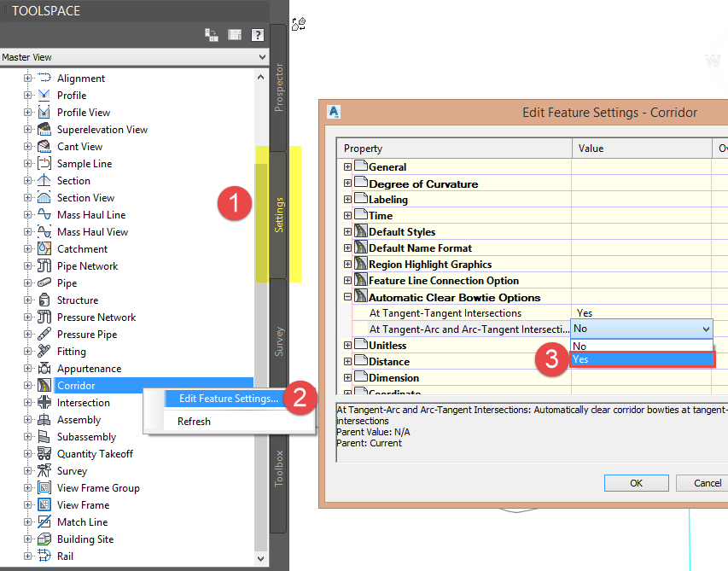
Task: Open the Master View dropdown
Action: coord(134,57)
